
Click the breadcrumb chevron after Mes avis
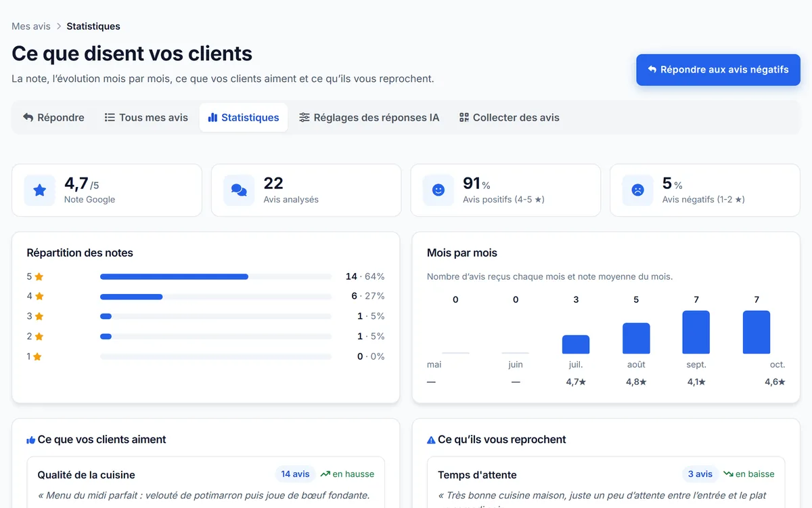coord(59,26)
